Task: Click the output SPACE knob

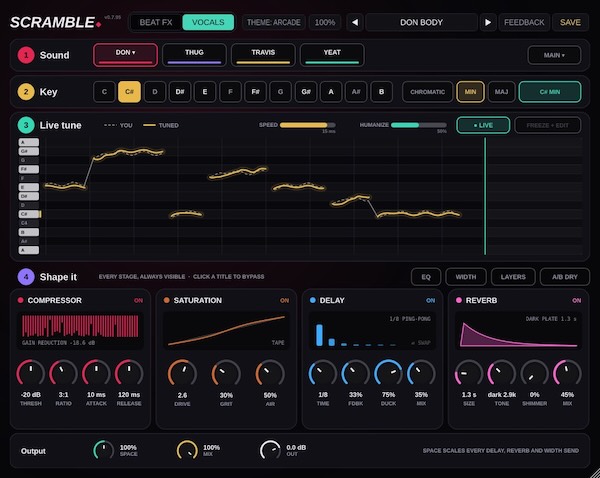Action: (104, 450)
